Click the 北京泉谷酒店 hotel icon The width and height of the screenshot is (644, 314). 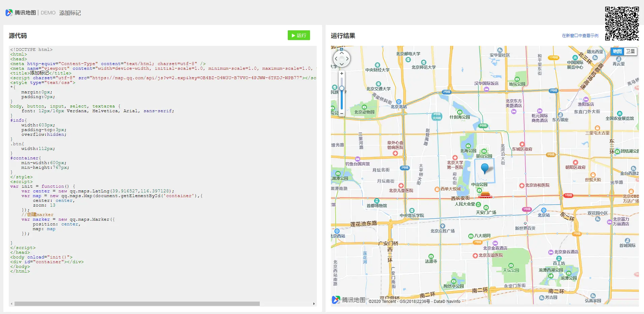(x=551, y=252)
